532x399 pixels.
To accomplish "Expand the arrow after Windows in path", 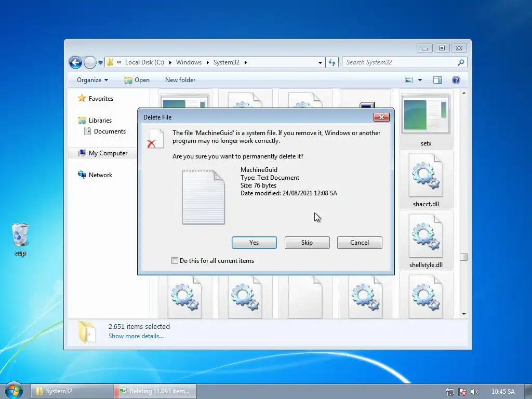I will click(x=208, y=62).
